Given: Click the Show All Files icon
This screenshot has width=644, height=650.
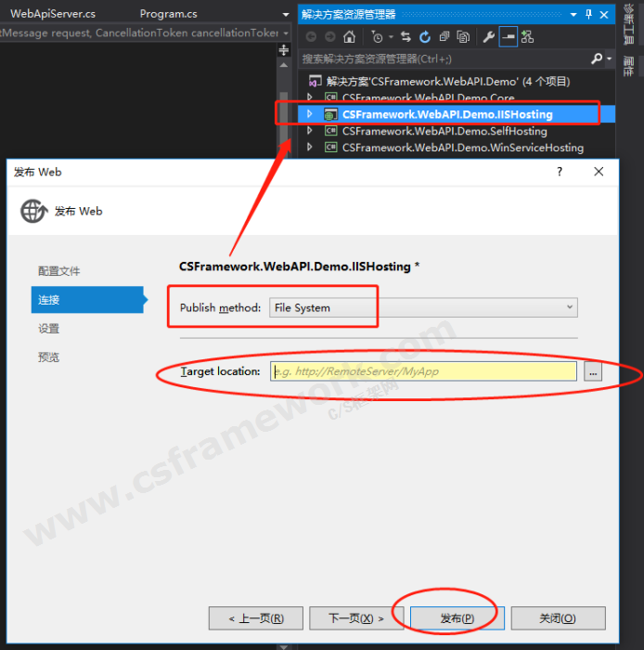Looking at the screenshot, I should tap(463, 37).
